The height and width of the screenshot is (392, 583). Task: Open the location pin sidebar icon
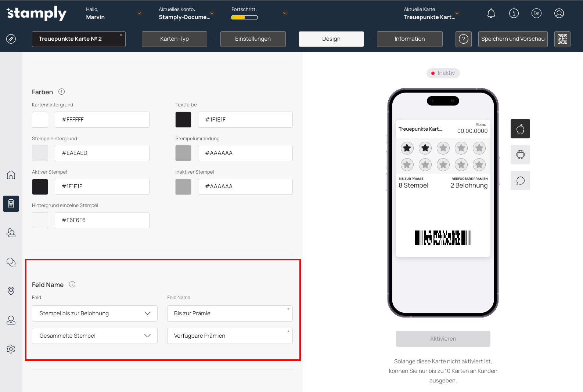(11, 291)
